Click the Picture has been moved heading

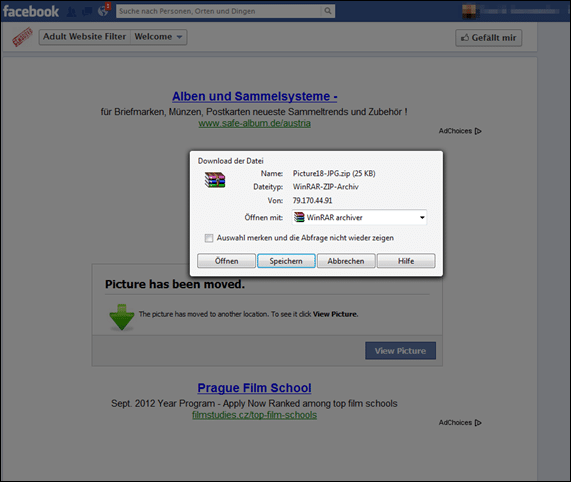(175, 284)
